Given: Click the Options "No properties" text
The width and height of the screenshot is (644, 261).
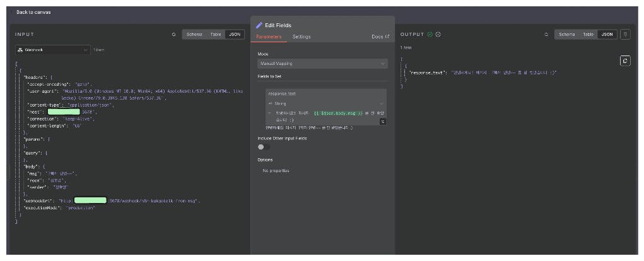Looking at the screenshot, I should [x=276, y=171].
